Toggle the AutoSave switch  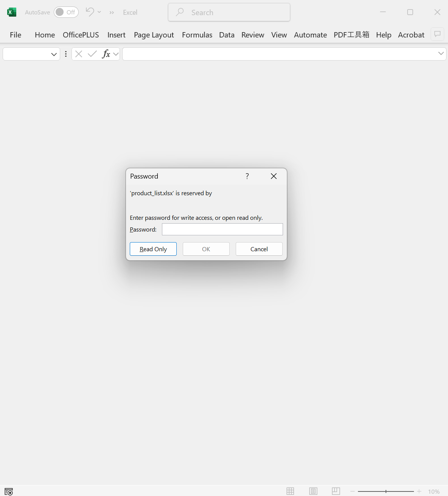66,12
